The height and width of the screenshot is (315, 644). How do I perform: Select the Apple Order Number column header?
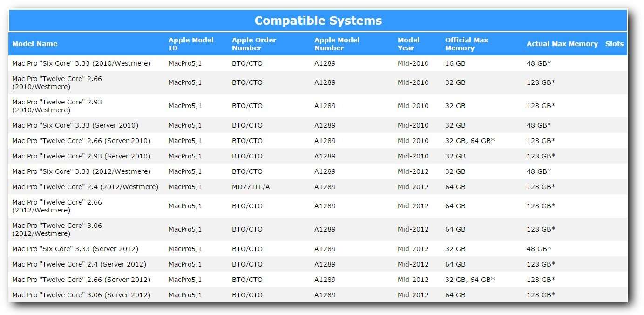tap(254, 44)
